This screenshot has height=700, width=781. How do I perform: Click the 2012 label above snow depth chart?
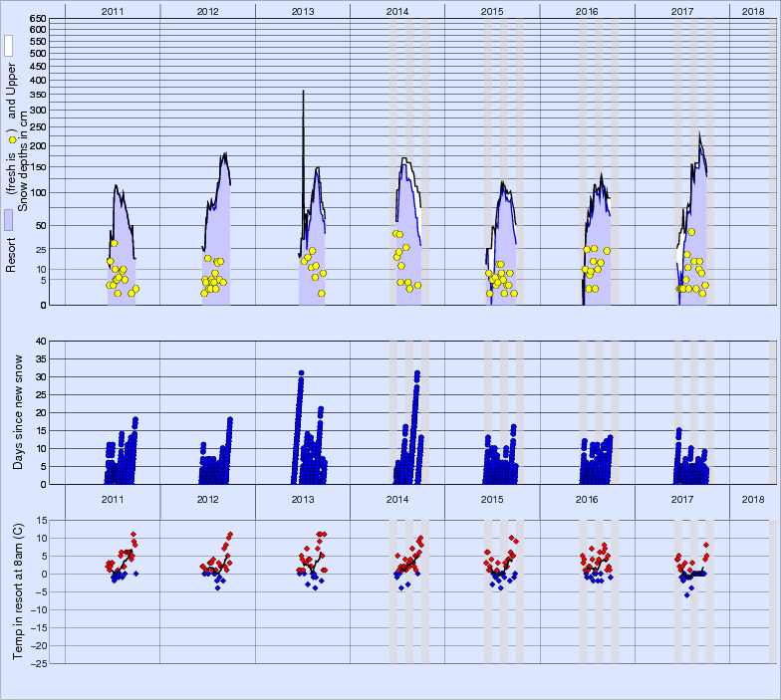pos(207,12)
